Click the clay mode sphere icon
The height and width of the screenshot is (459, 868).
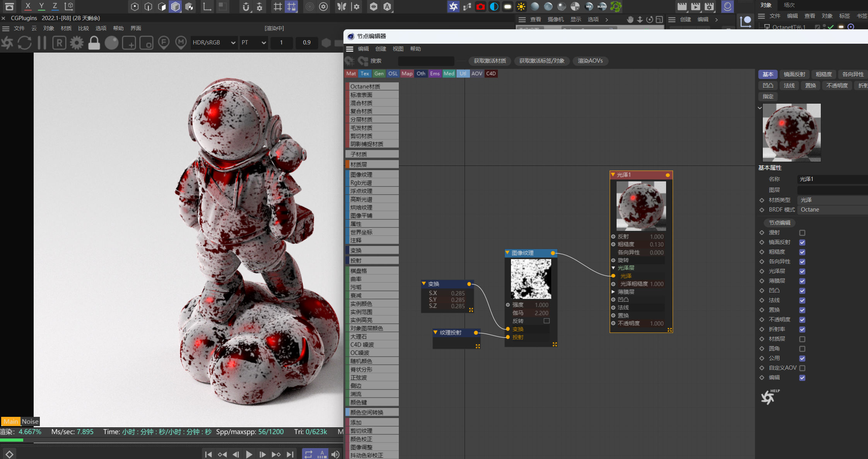[x=111, y=43]
